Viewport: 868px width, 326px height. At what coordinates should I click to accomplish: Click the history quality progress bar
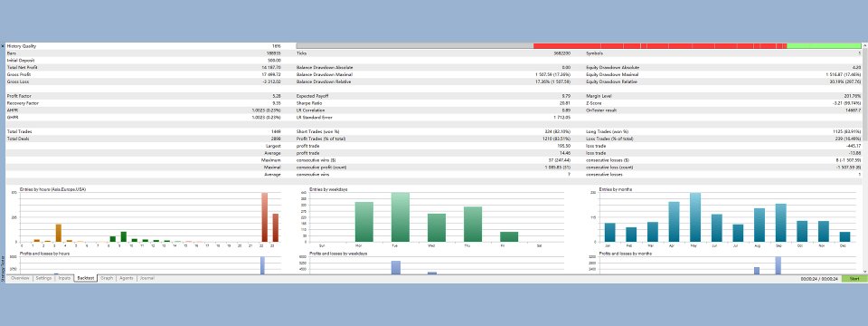579,46
